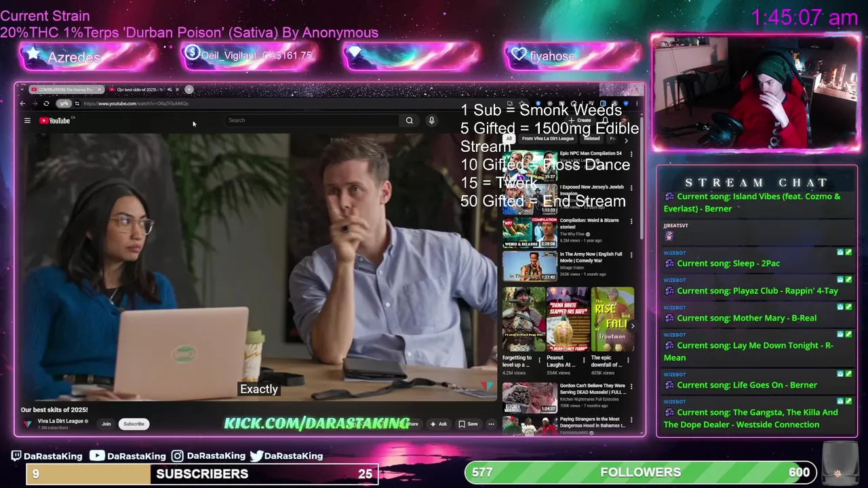
Task: Go back with the browser back arrow
Action: (x=22, y=104)
